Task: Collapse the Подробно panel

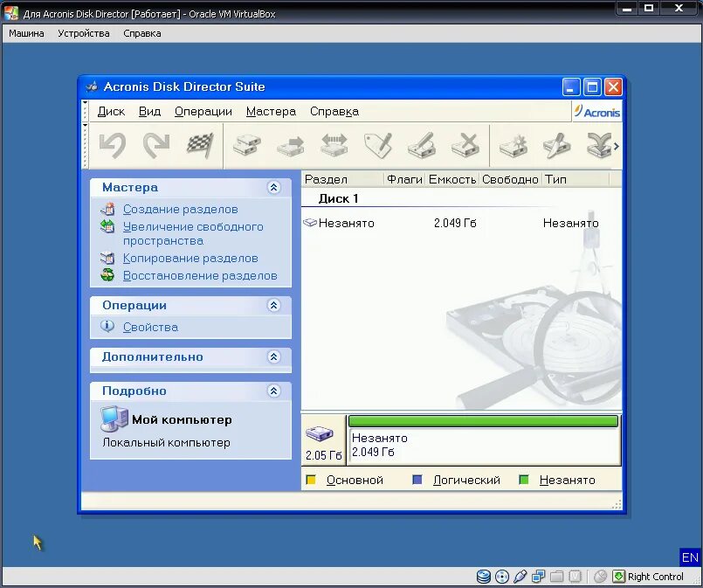Action: pos(274,391)
